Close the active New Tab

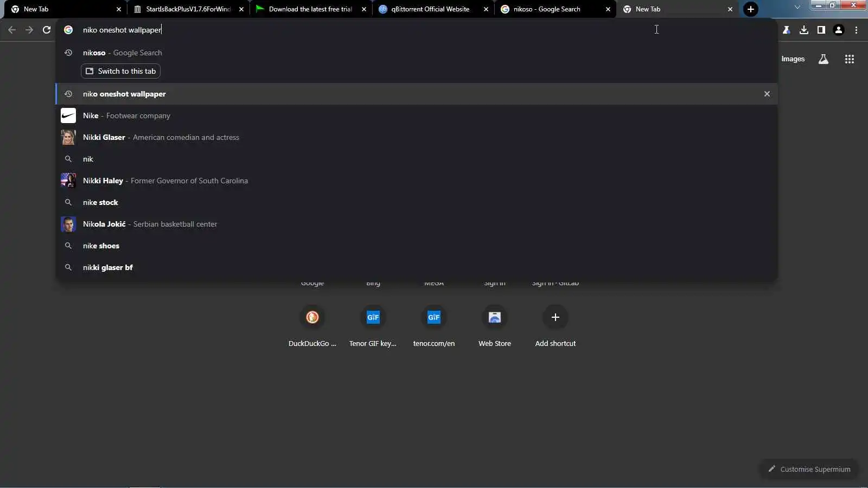tap(730, 9)
